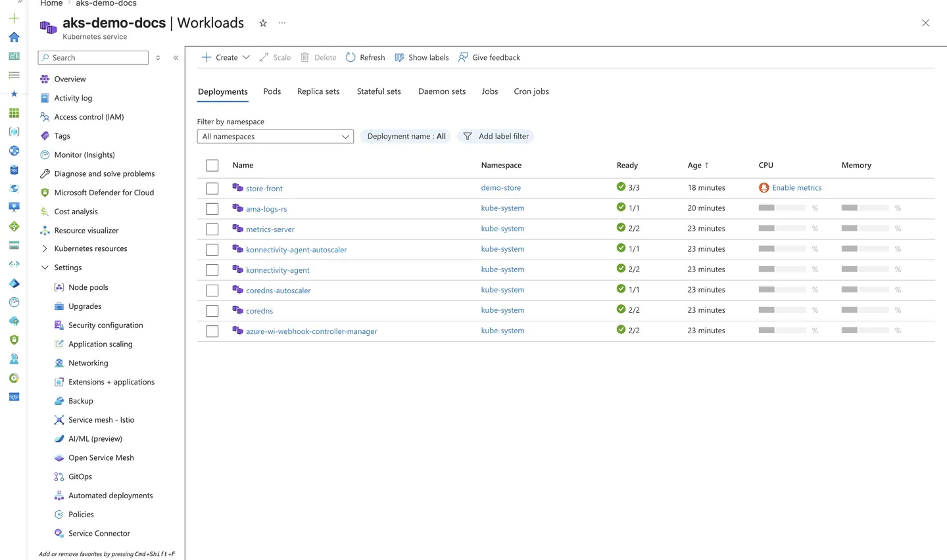Open the Daemon sets tab
This screenshot has height=560, width=947.
tap(442, 91)
